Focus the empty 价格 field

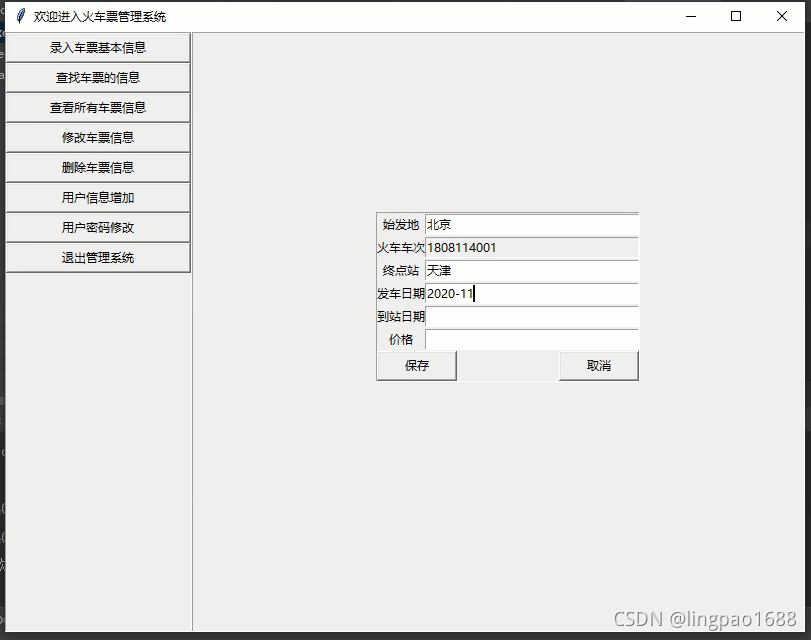click(532, 339)
